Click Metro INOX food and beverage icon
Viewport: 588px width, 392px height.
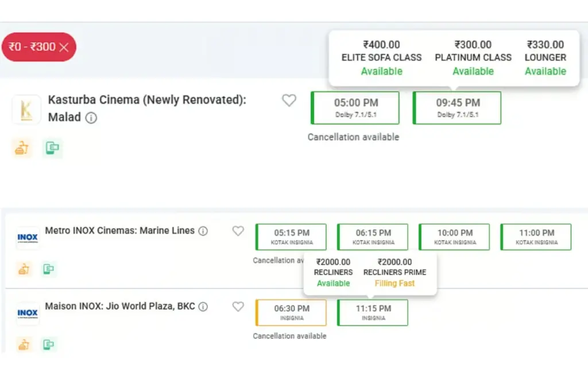24,269
